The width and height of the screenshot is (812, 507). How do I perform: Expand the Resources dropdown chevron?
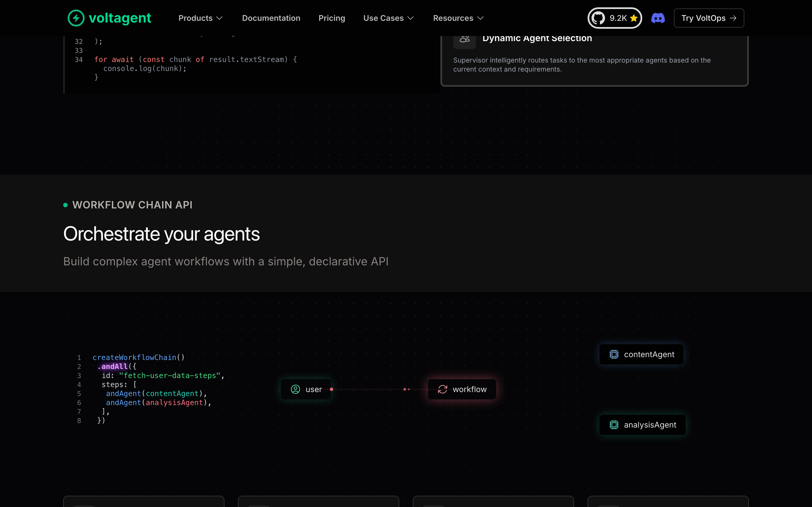[480, 18]
